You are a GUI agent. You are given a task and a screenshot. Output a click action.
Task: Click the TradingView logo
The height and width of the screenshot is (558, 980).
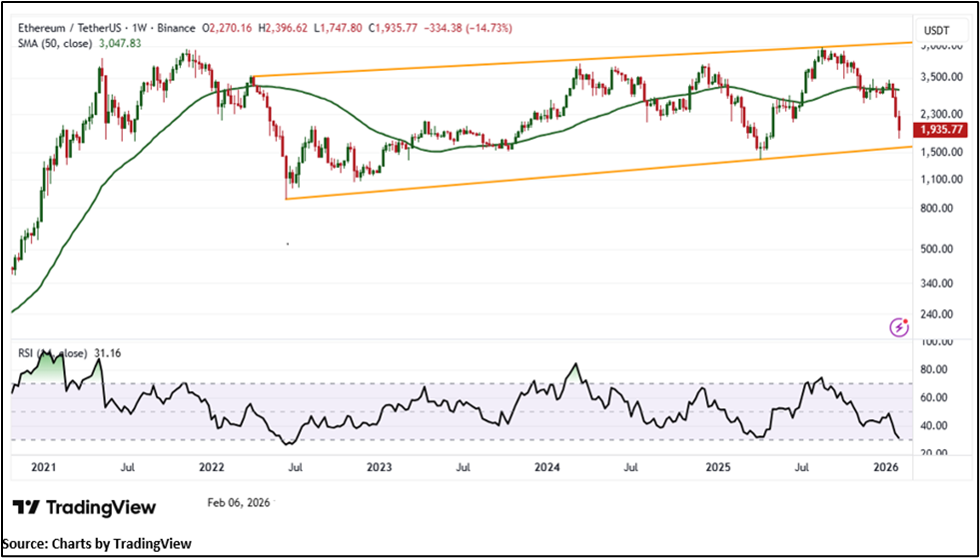(x=85, y=507)
